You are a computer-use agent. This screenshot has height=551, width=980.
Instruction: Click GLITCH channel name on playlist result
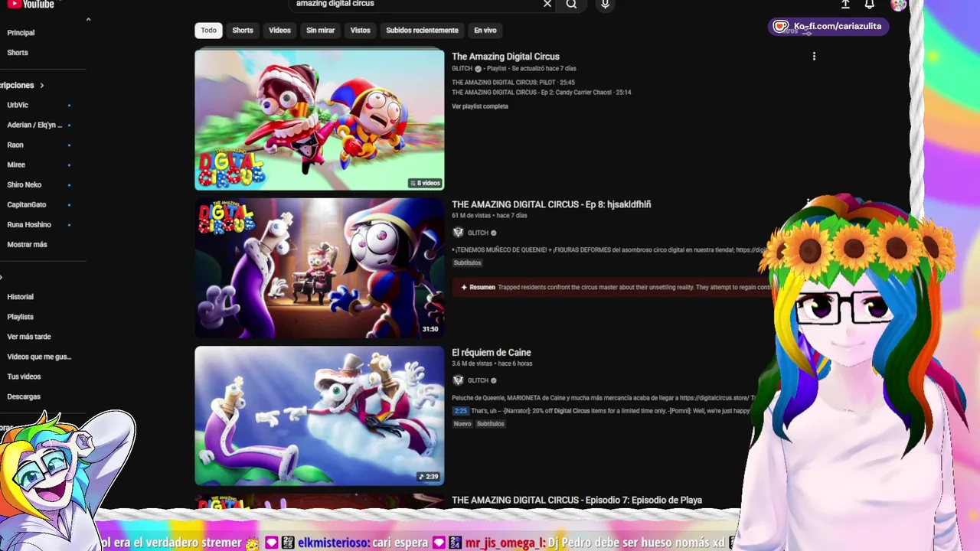(x=462, y=69)
